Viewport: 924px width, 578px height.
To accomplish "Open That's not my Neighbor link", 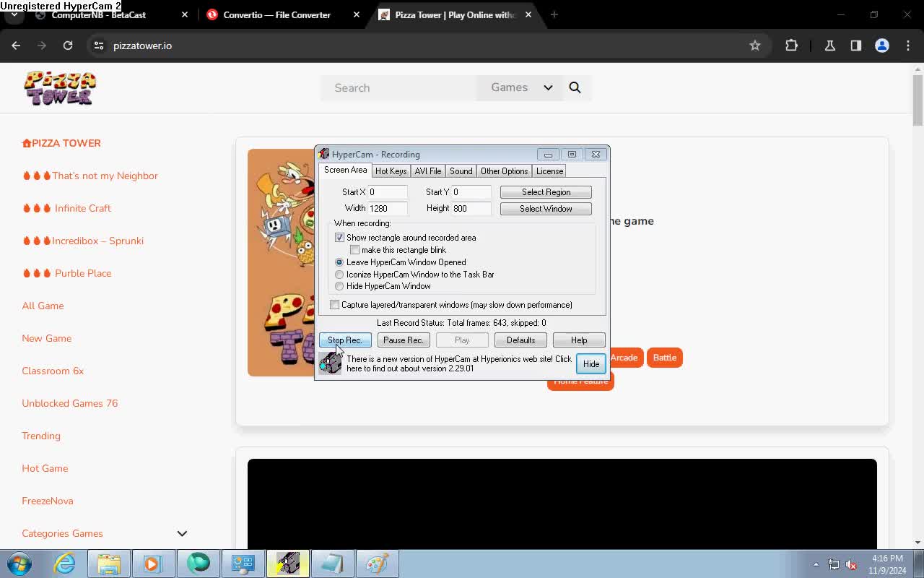I will 105,176.
